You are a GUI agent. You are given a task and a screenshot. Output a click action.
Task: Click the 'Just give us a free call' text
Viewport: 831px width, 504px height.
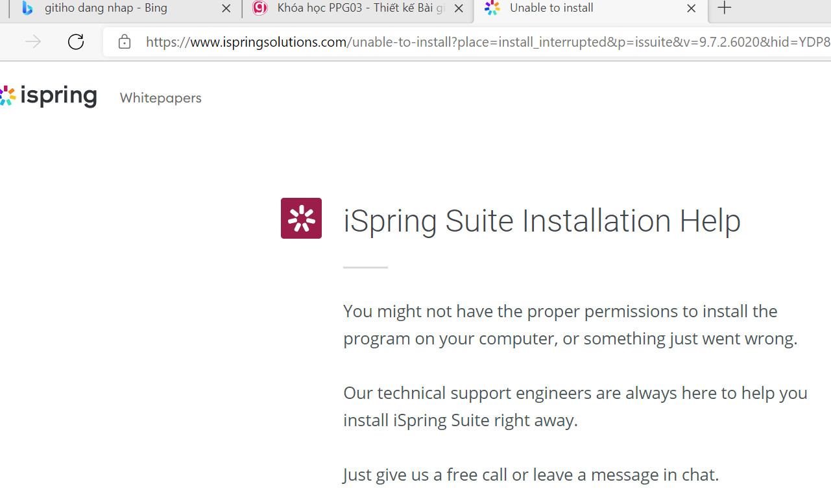tap(531, 475)
